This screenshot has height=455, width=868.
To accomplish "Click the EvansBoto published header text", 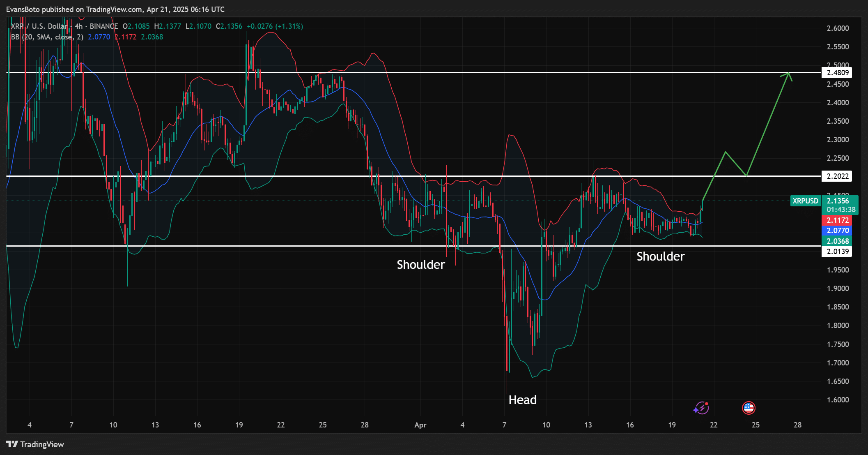I will pos(115,9).
